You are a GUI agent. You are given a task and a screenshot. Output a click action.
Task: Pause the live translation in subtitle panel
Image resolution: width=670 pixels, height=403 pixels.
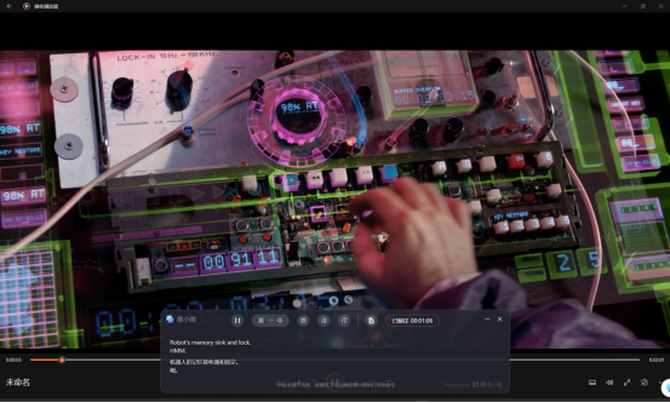pos(238,321)
